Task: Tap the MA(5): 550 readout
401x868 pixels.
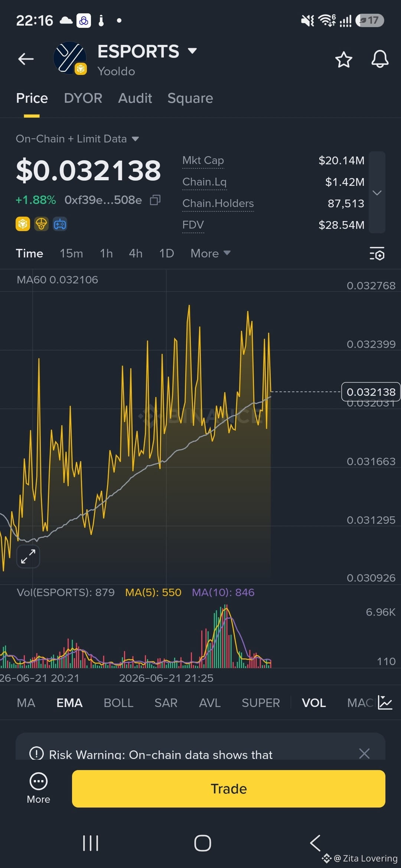Action: pyautogui.click(x=153, y=592)
